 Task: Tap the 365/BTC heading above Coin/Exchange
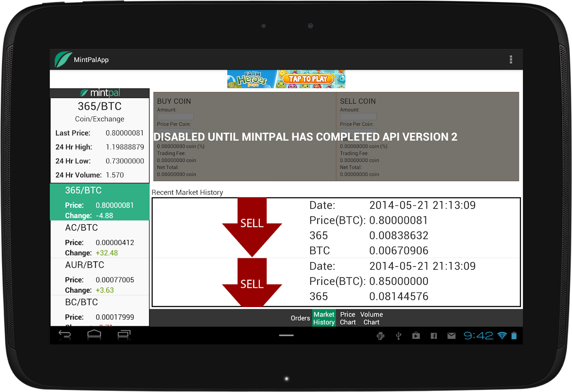pyautogui.click(x=99, y=106)
